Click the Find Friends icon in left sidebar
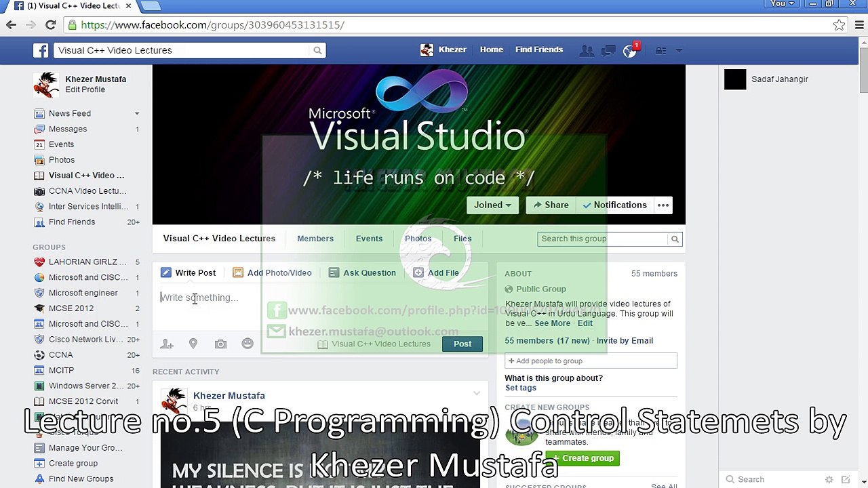 tap(39, 222)
